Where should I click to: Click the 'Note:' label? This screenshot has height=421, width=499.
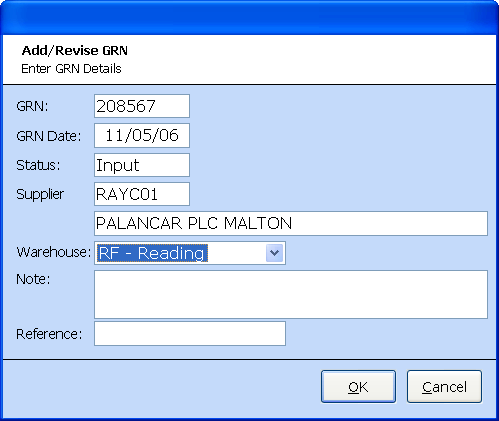(x=33, y=279)
